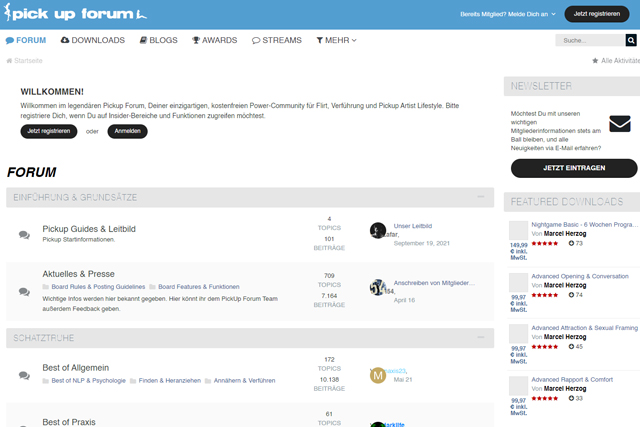This screenshot has height=427, width=640.
Task: Open Advanced Attraction & Sexual Framing download title
Action: 584,328
